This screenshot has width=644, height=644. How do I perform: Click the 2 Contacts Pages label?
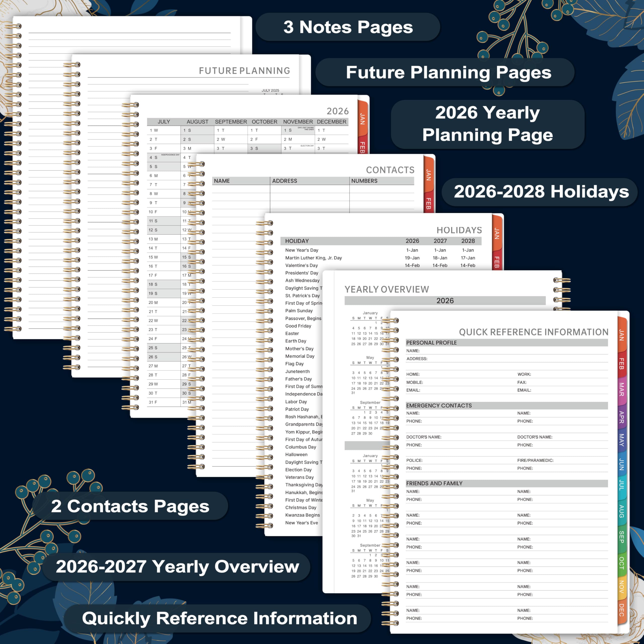130,506
